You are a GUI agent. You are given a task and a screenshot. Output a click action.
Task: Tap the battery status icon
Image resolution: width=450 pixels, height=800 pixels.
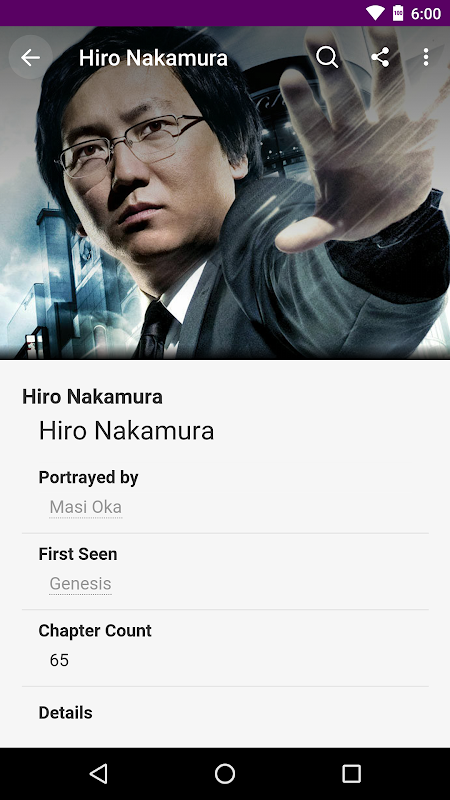[398, 13]
